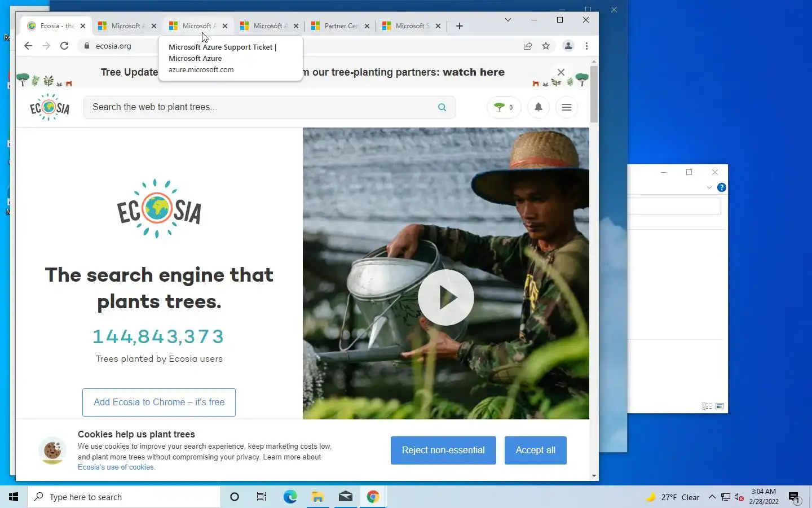The height and width of the screenshot is (508, 812).
Task: Click the search box in Explorer window
Action: tap(674, 206)
